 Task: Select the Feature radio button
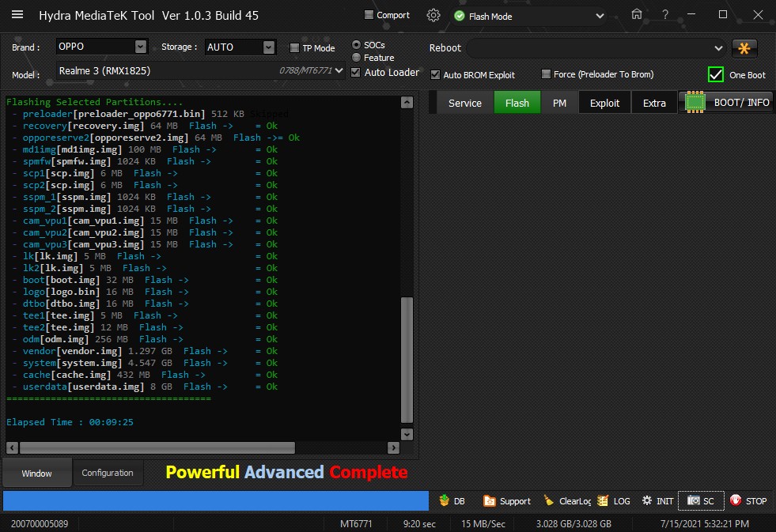356,58
